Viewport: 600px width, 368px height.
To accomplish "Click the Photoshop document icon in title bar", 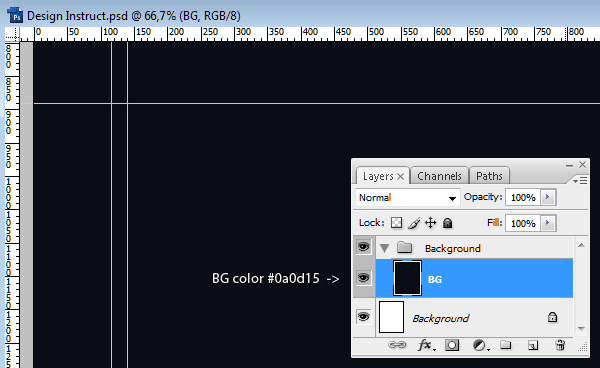I will pyautogui.click(x=15, y=16).
